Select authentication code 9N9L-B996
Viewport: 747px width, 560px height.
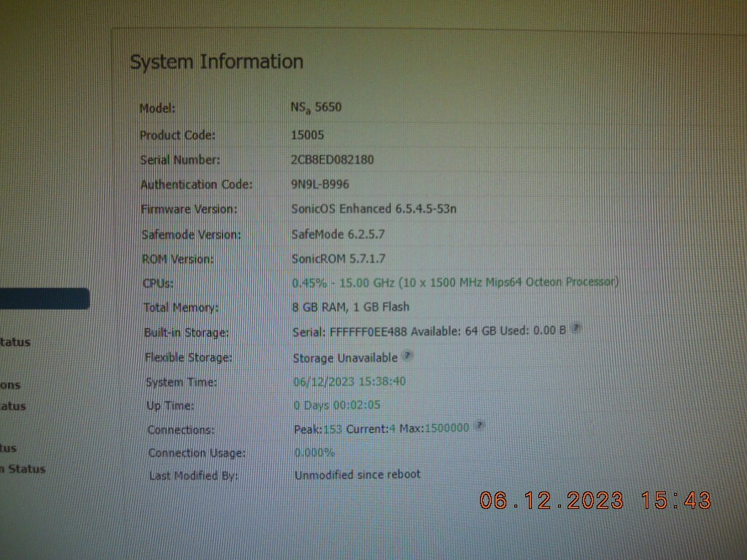[x=320, y=184]
